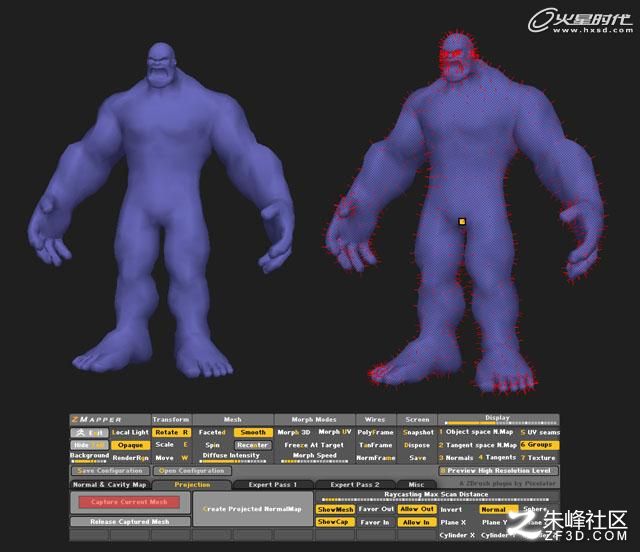This screenshot has height=552, width=640.
Task: Enable Morph UV mode
Action: tap(335, 432)
